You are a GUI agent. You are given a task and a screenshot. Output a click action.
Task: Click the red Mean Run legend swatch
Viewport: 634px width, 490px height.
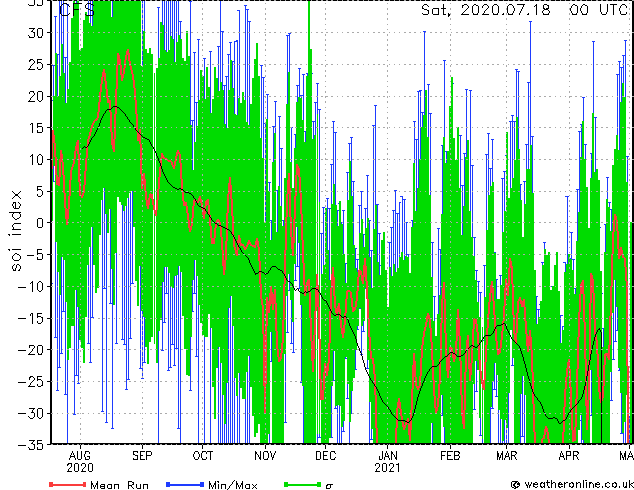(x=68, y=484)
